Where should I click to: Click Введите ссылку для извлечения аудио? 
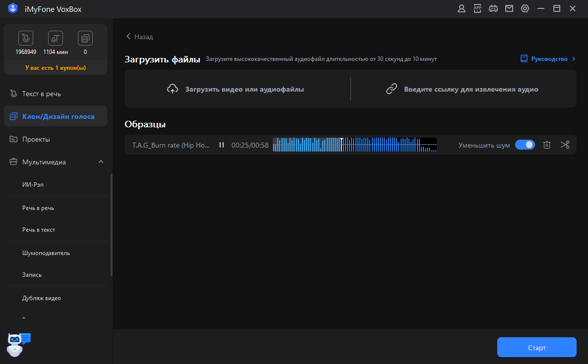(x=464, y=89)
